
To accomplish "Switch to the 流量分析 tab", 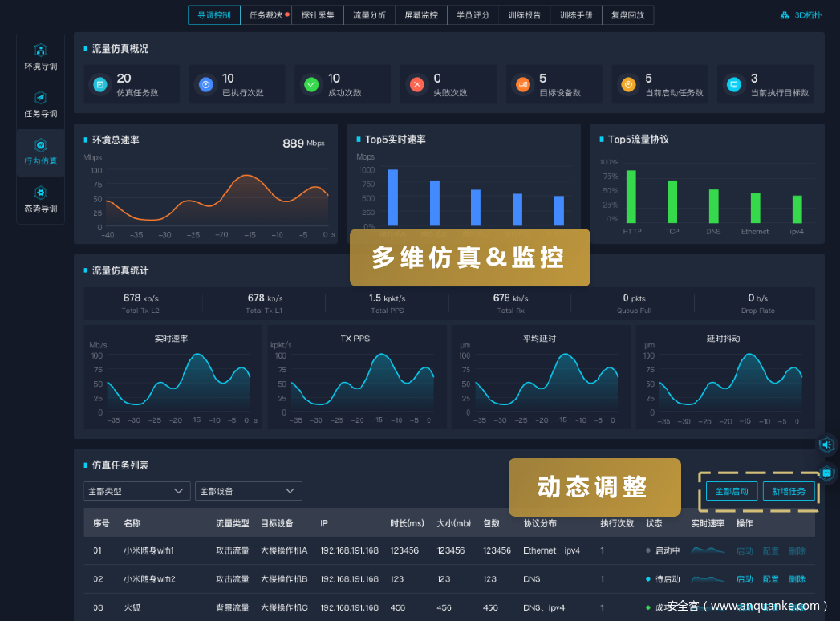I will pos(369,15).
